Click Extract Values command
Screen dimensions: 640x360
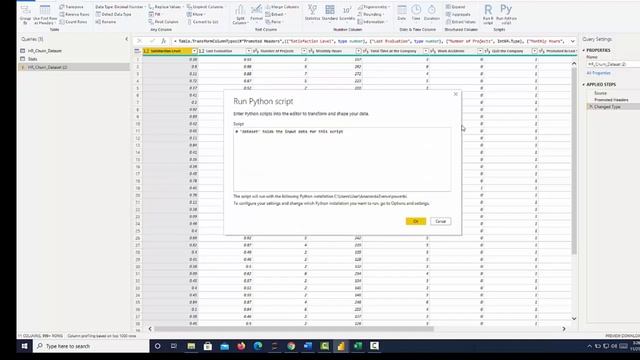click(461, 22)
